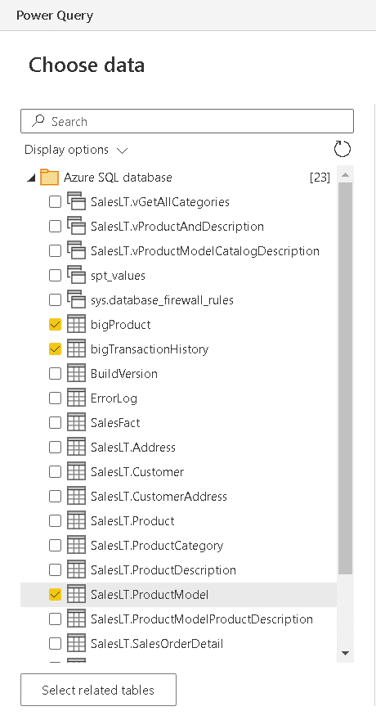The width and height of the screenshot is (376, 720).
Task: Click the scrollbar down arrow
Action: coord(345,653)
